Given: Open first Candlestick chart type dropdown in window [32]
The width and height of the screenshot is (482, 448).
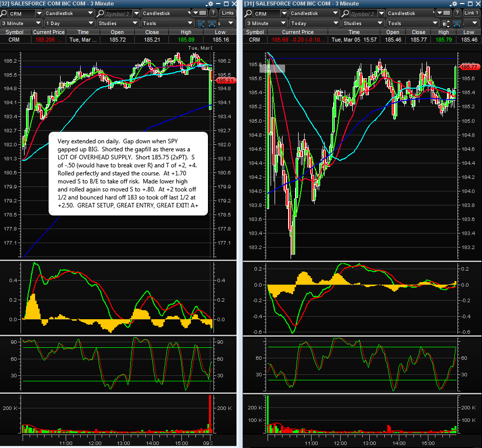Looking at the screenshot, I should coord(69,13).
